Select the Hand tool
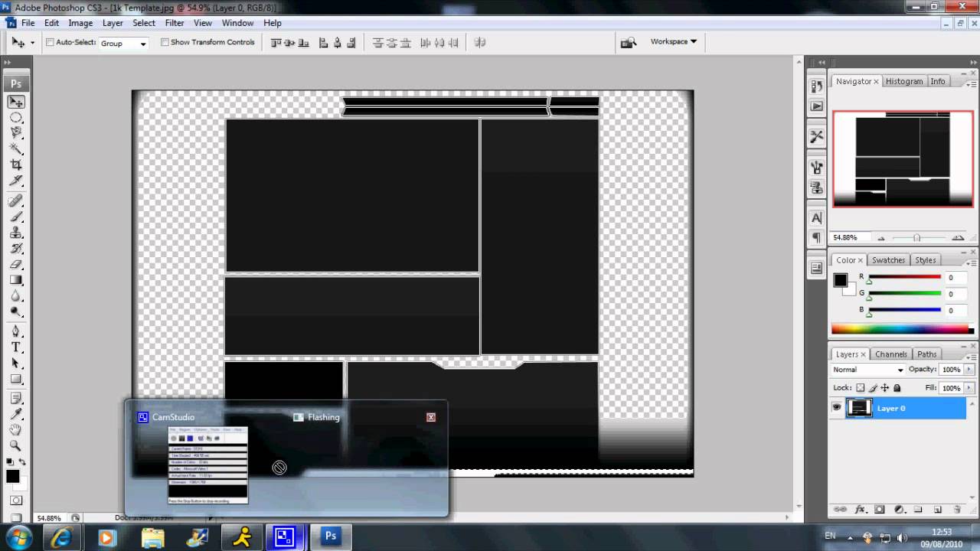Screen dimensions: 980x551 click(x=16, y=430)
